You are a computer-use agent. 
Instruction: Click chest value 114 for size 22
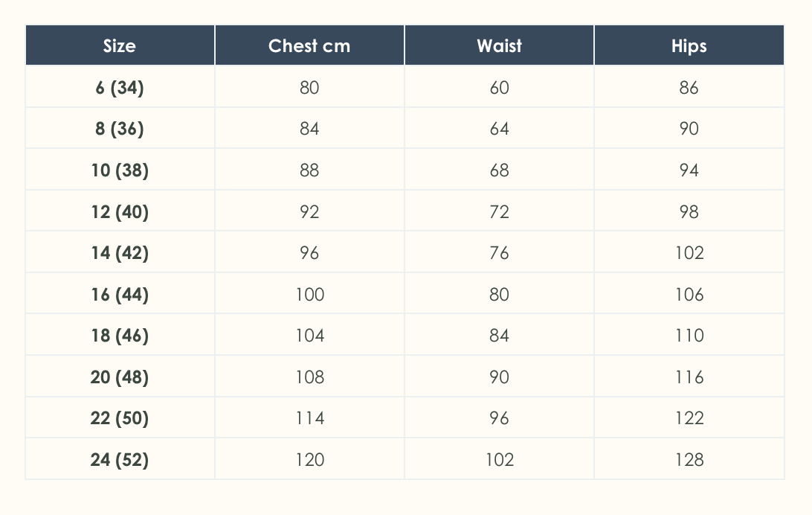[309, 418]
